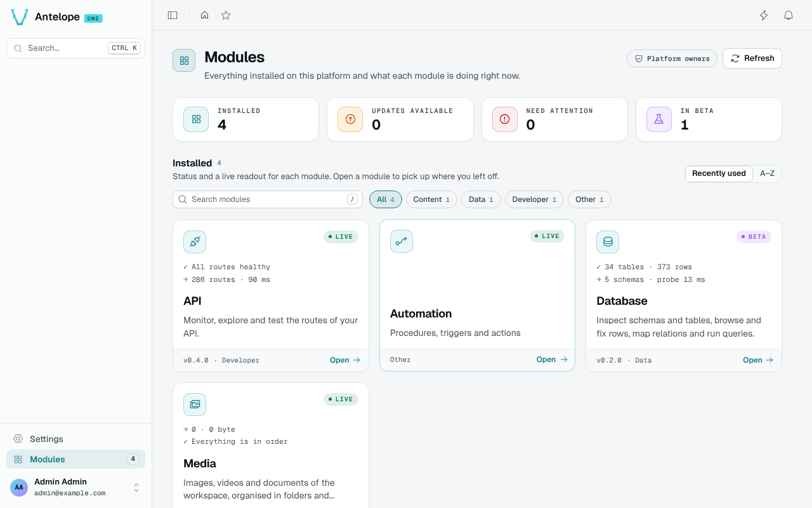Filter modules by Data
The image size is (812, 508).
click(481, 199)
